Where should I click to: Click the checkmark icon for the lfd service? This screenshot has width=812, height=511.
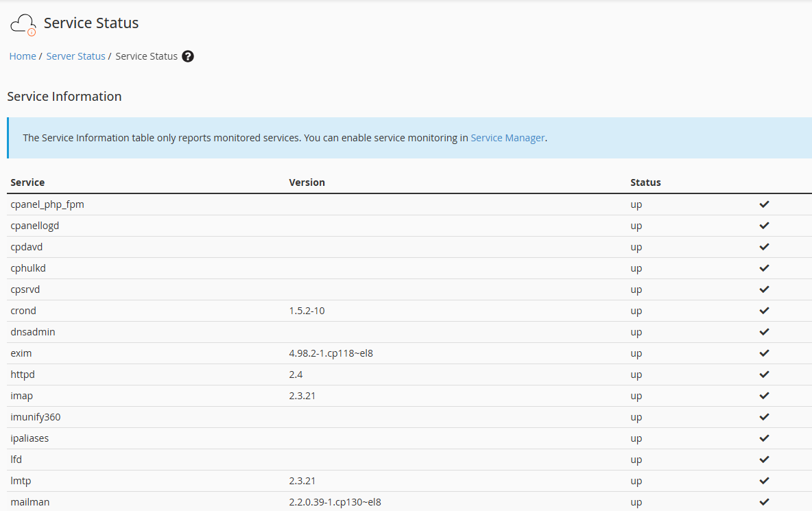click(764, 459)
